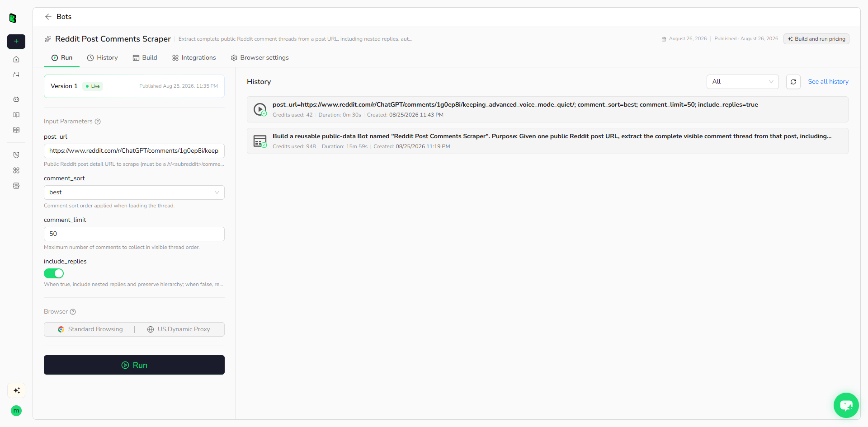Click the dark Run button

[134, 365]
